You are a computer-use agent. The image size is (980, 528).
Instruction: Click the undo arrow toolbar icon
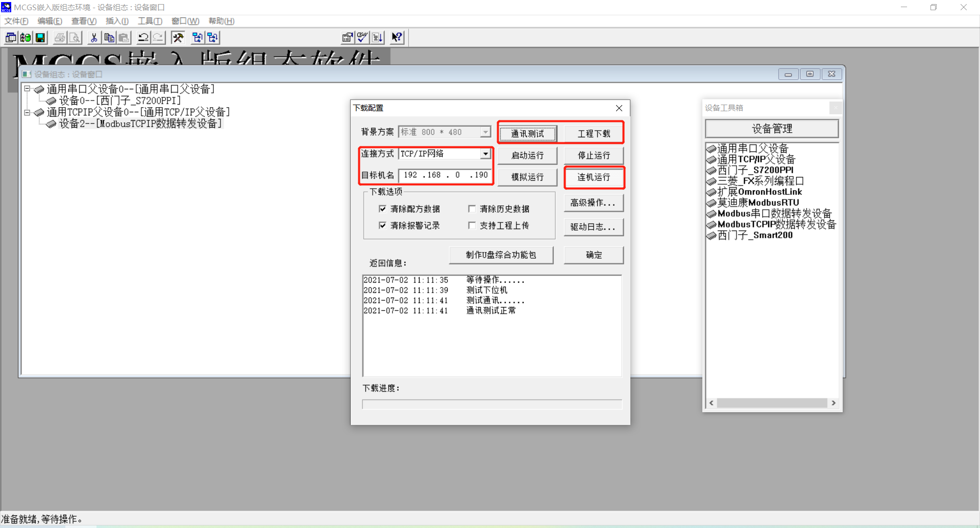tap(143, 38)
